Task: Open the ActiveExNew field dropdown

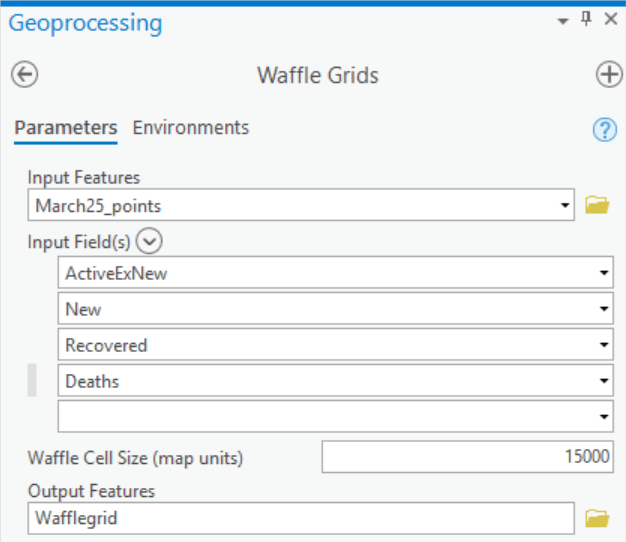Action: (x=605, y=273)
